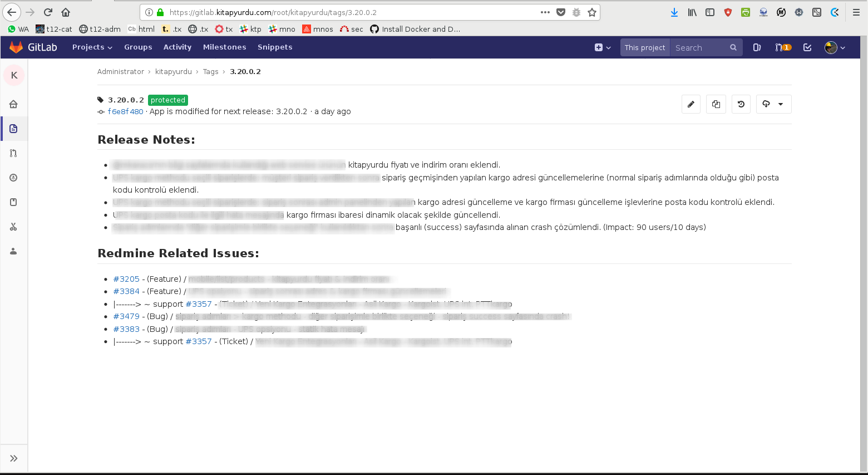
Task: Open the last support #3357 ticket link
Action: point(199,341)
